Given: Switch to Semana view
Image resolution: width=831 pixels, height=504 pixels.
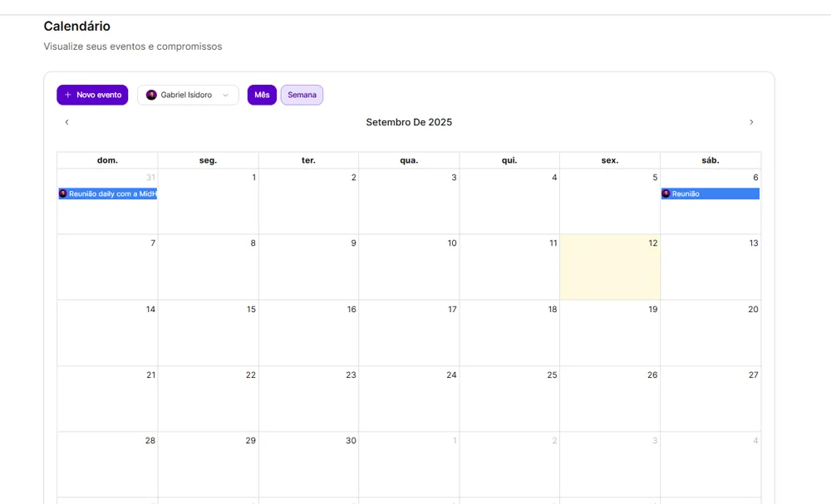Looking at the screenshot, I should tap(302, 95).
